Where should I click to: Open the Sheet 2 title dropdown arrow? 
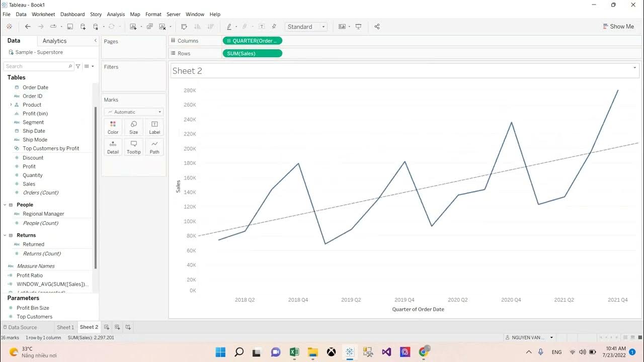(635, 67)
